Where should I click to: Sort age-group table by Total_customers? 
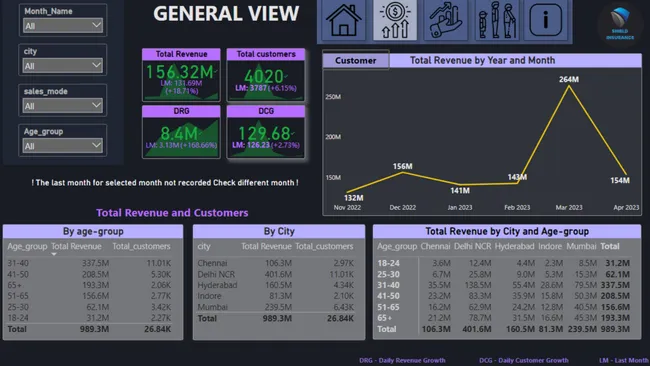[141, 246]
